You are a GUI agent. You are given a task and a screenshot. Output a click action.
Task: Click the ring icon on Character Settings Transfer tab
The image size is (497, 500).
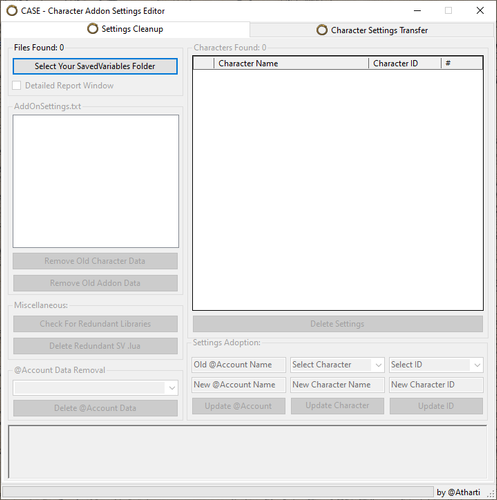click(322, 30)
